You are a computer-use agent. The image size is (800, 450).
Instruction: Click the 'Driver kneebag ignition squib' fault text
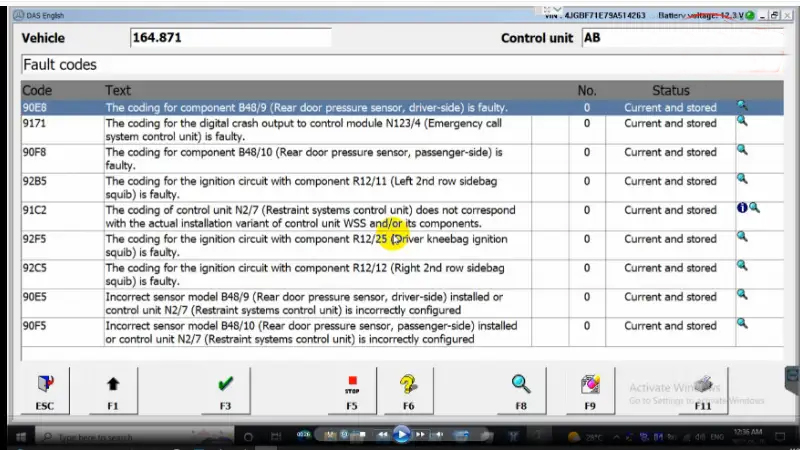306,245
